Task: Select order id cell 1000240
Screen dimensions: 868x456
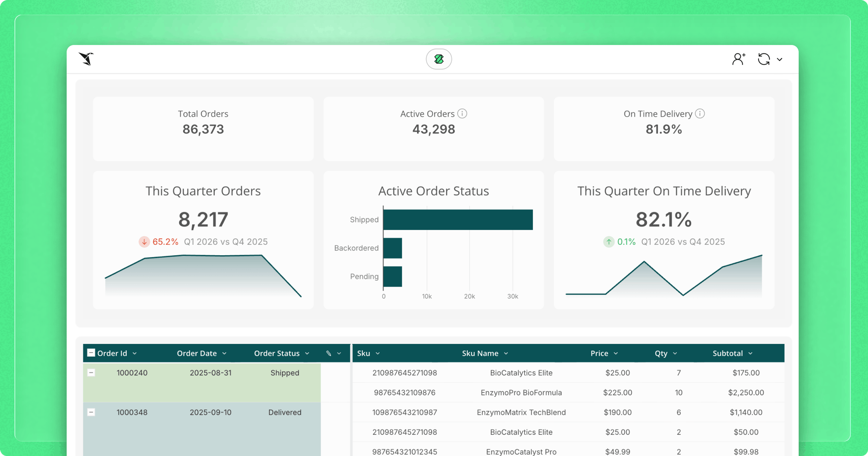Action: tap(132, 373)
